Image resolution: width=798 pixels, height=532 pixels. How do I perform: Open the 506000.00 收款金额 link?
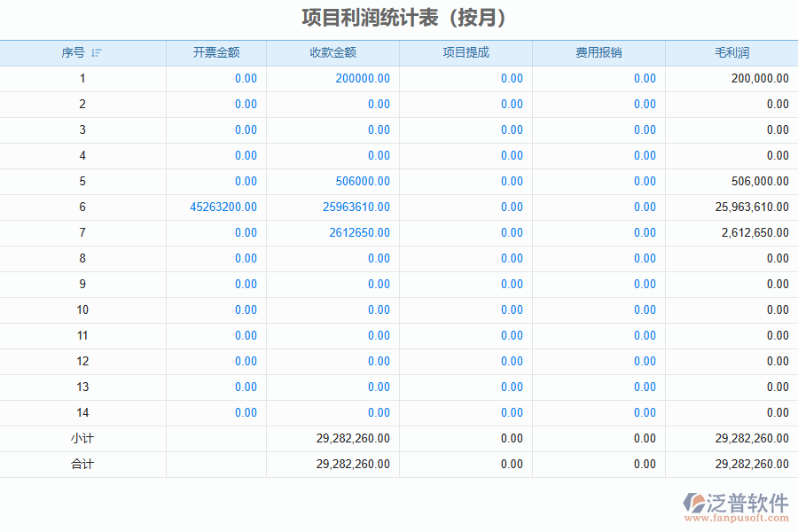pos(362,181)
